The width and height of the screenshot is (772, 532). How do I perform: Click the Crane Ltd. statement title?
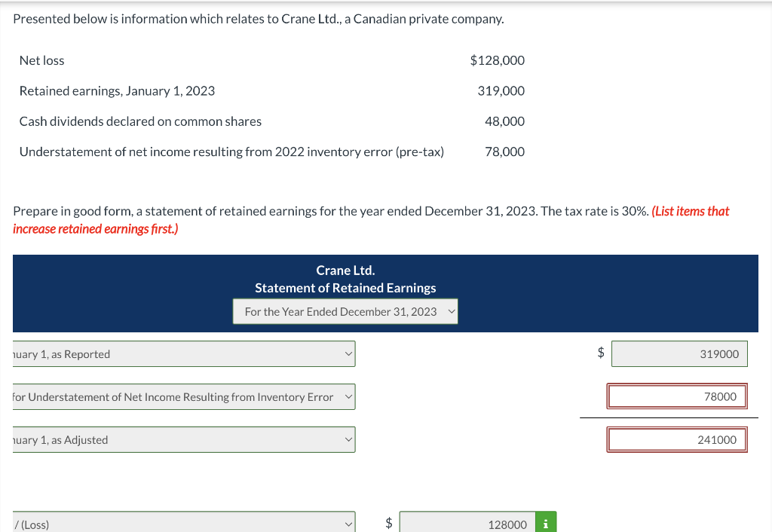(x=345, y=270)
